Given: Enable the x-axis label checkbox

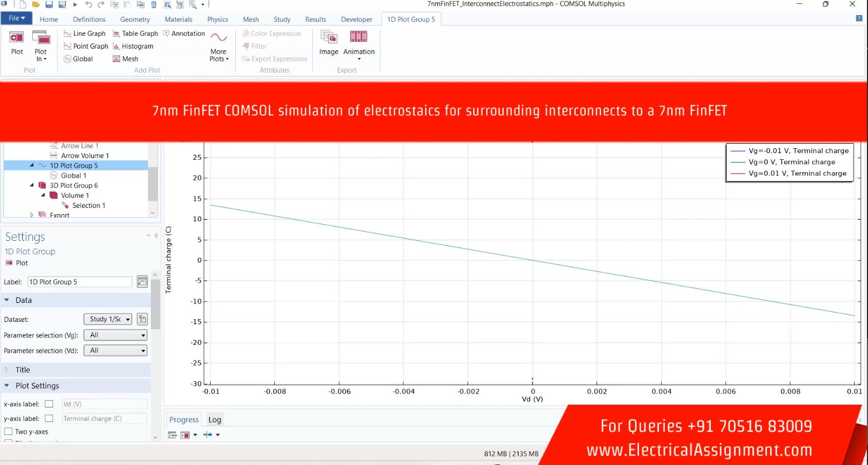Looking at the screenshot, I should point(49,404).
